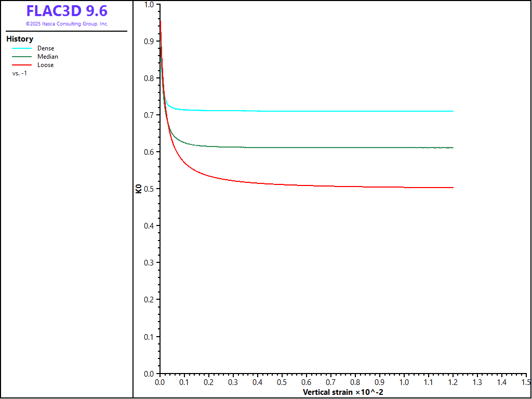Click the green Median legend line swatch
The width and height of the screenshot is (532, 399).
[22, 57]
